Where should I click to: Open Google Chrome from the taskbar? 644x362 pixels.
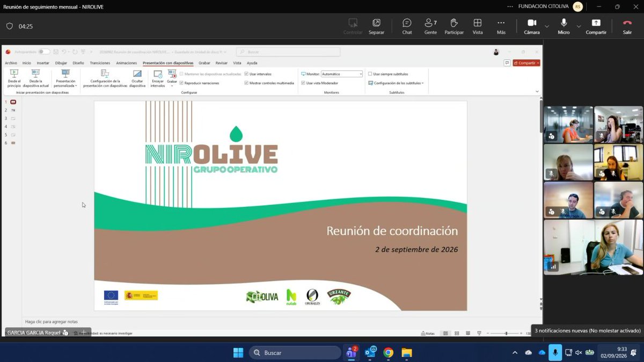388,352
